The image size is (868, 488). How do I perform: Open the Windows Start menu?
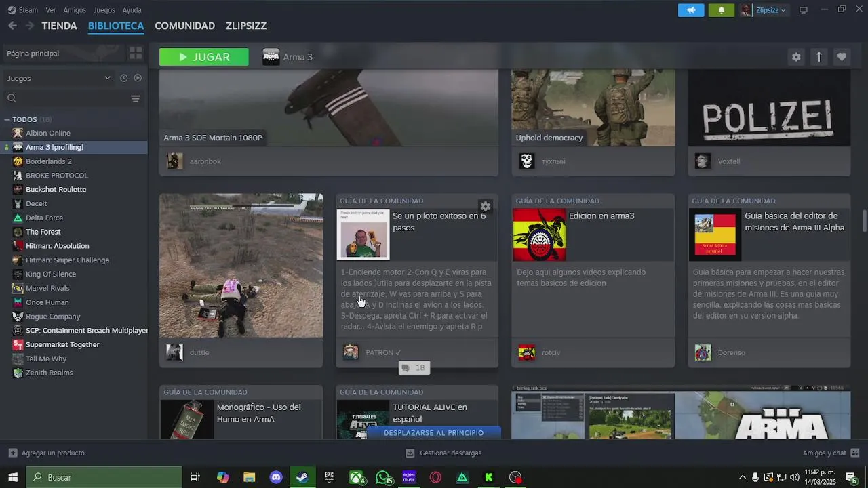[12, 477]
